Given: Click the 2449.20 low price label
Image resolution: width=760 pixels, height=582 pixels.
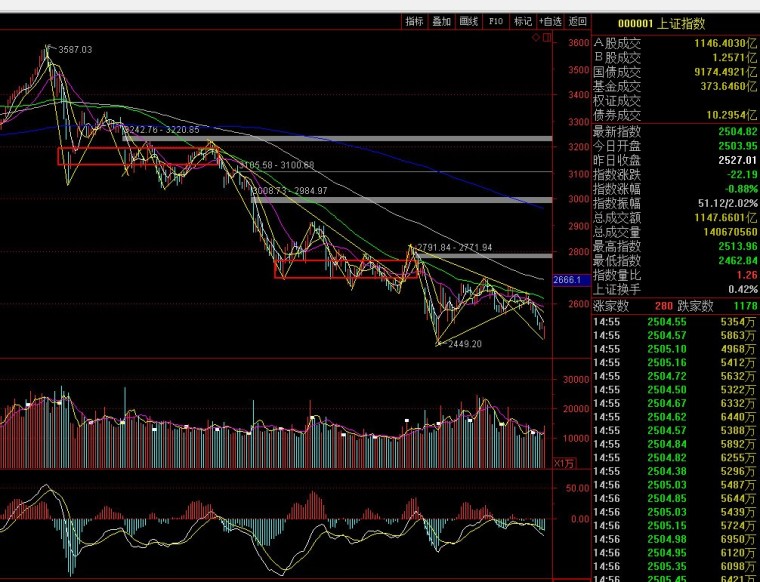Looking at the screenshot, I should tap(465, 344).
